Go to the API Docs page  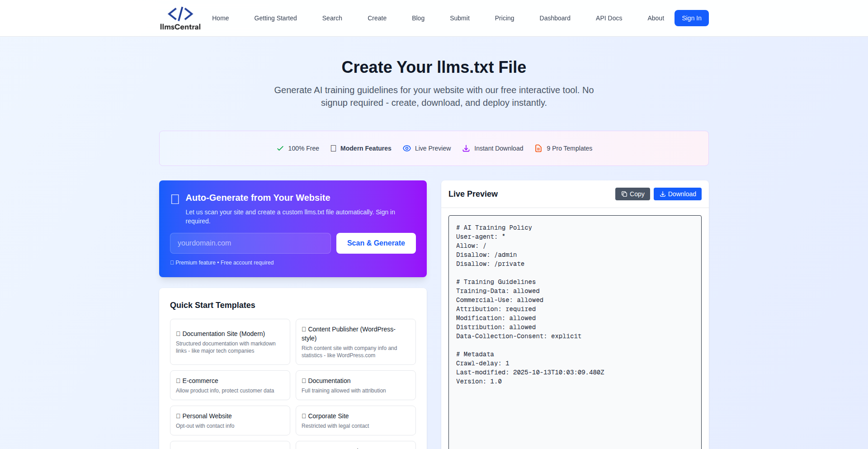point(609,18)
